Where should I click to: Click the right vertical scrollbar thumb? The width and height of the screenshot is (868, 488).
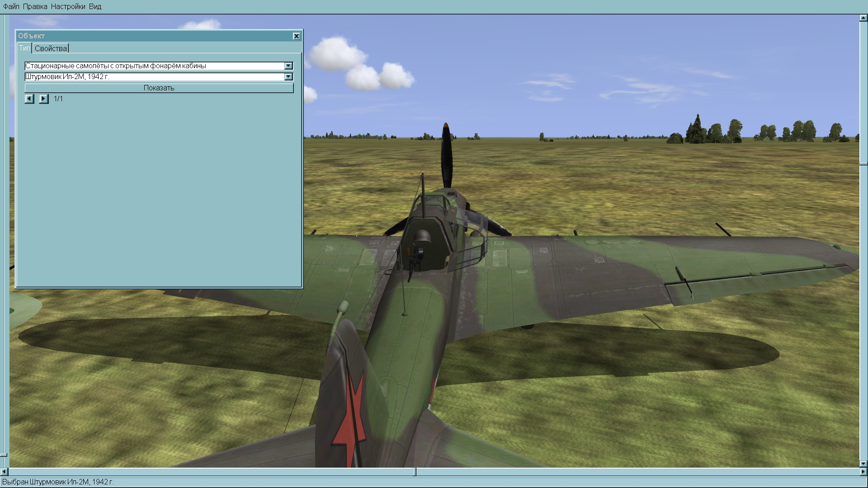(863, 164)
